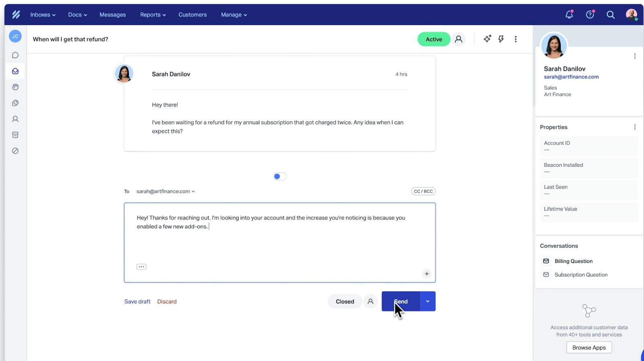
Task: Click the plus icon in reply editor
Action: pyautogui.click(x=427, y=274)
